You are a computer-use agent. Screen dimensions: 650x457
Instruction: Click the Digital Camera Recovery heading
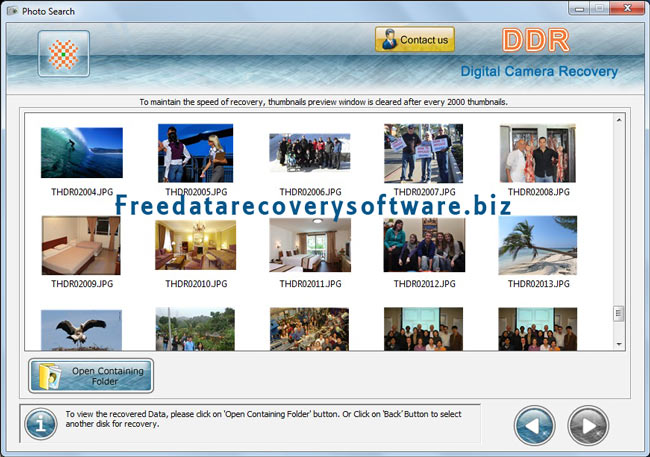[x=539, y=71]
